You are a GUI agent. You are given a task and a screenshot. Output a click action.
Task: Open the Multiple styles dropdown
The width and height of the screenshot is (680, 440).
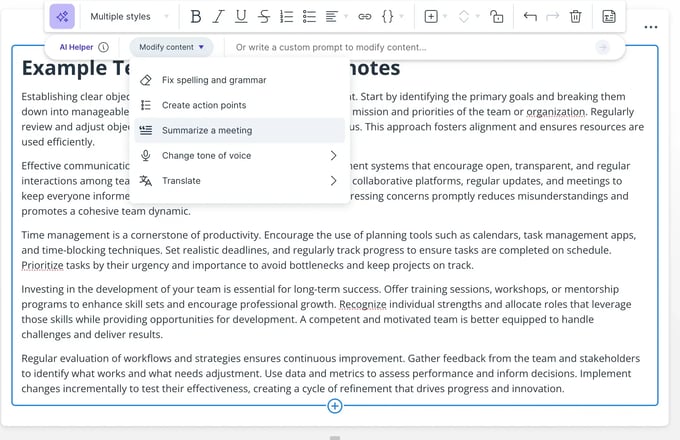[129, 16]
